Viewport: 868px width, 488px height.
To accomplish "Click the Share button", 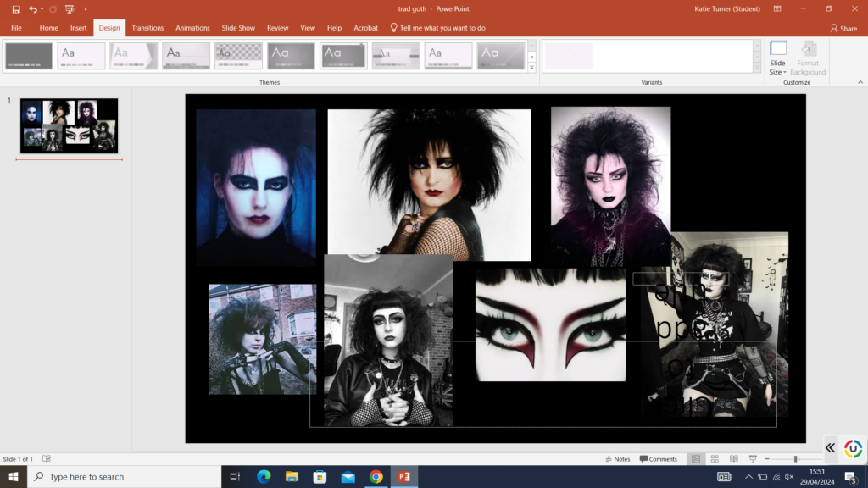I will pos(843,28).
